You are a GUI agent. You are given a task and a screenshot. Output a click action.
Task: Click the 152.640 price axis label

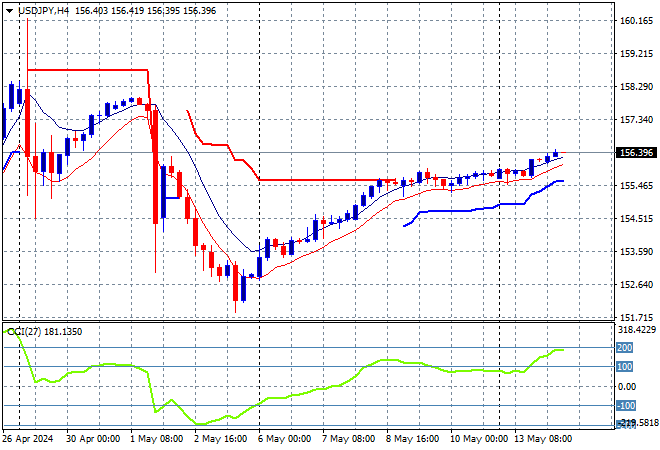[637, 285]
